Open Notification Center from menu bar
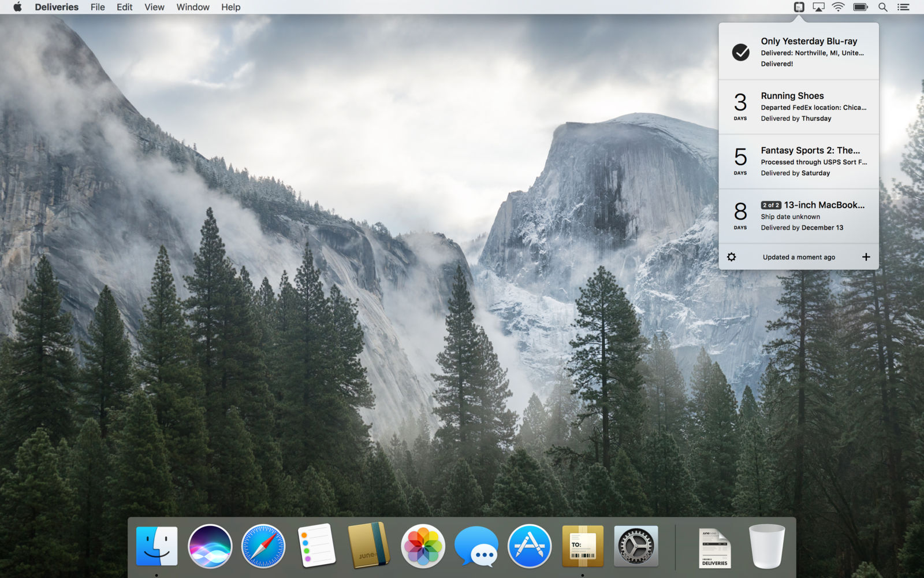This screenshot has width=924, height=578. [903, 7]
